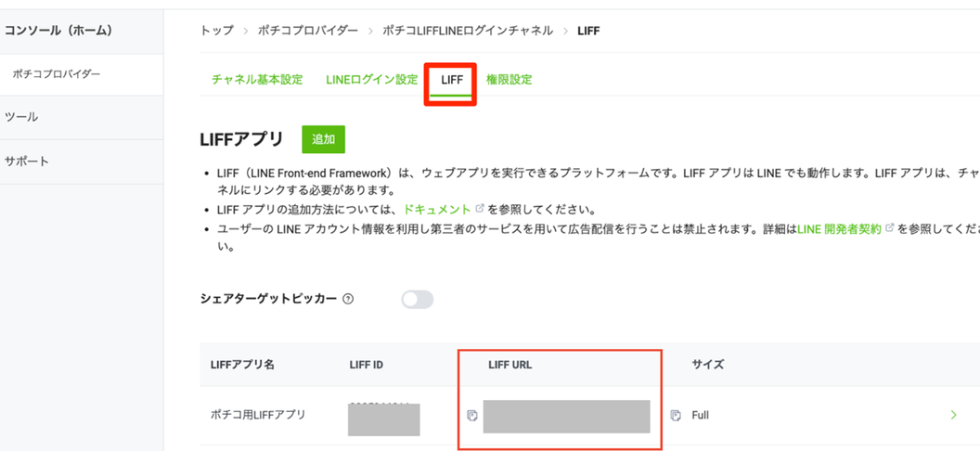Toggle the シェアターゲットピッカー switch
The width and height of the screenshot is (980, 451).
pos(418,300)
